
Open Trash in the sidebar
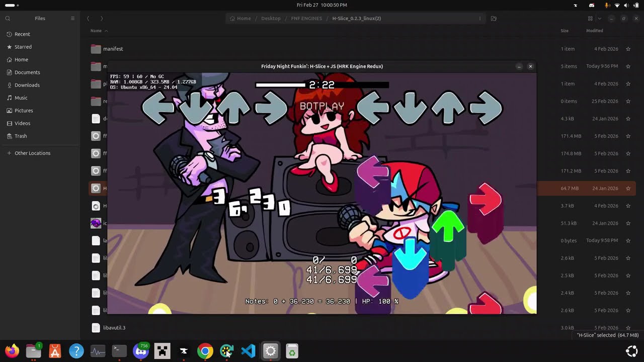(40, 136)
